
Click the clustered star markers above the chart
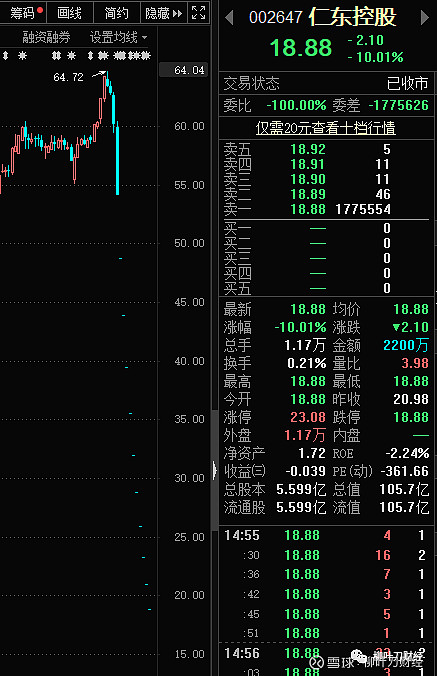tap(132, 56)
